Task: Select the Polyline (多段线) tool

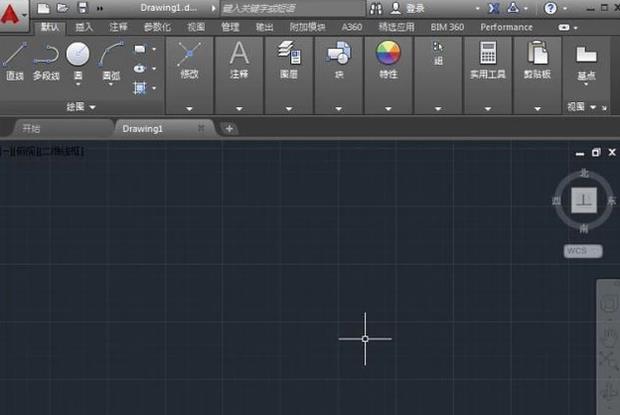Action: click(x=45, y=59)
